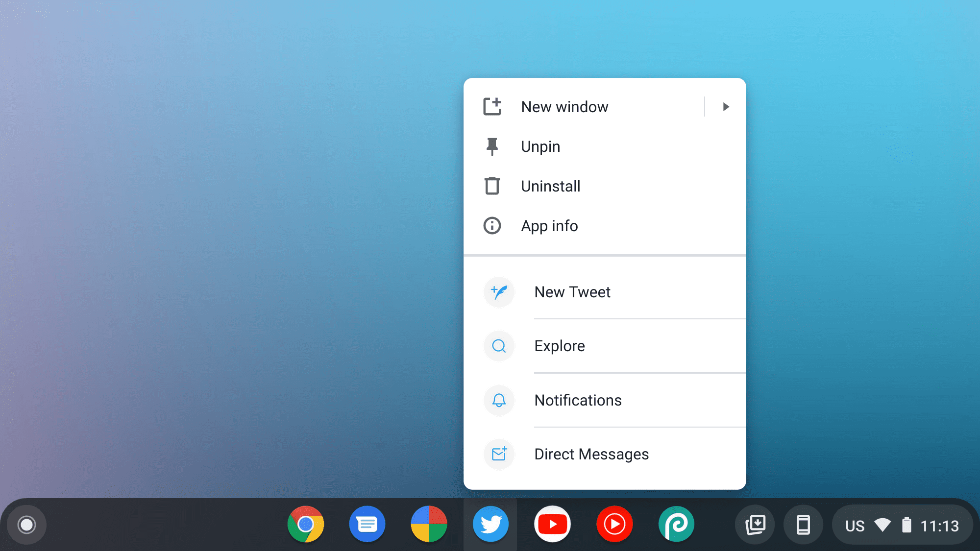Expand New window submenu arrow

click(726, 106)
